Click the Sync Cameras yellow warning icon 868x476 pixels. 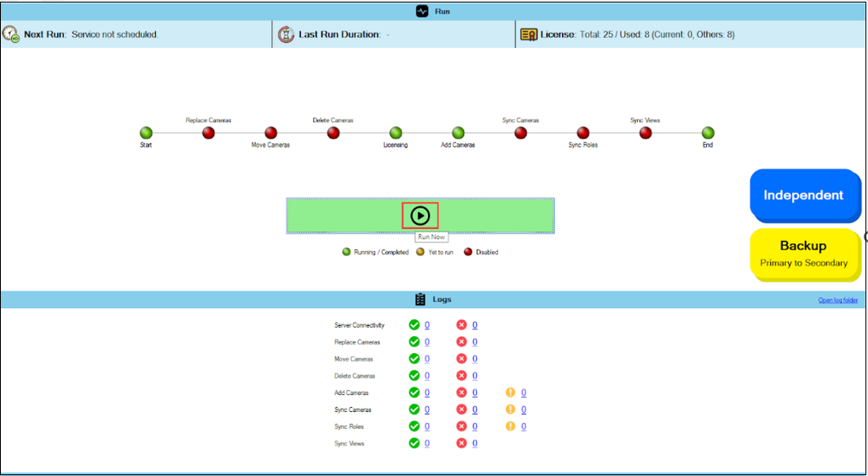tap(510, 409)
